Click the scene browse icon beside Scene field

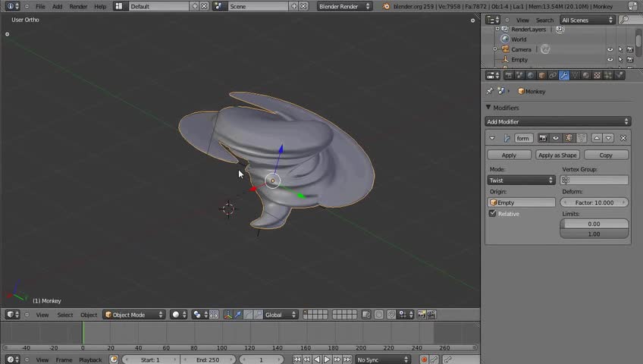point(218,6)
